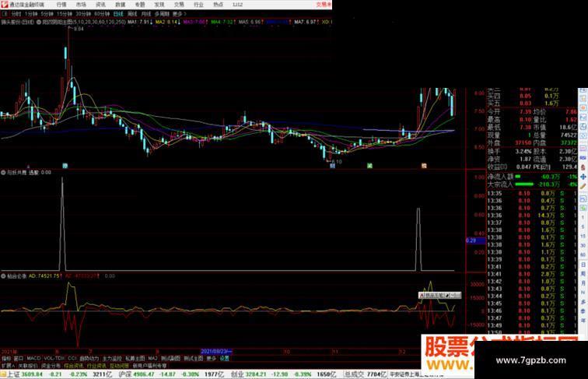The width and height of the screenshot is (588, 379).
Task: Open the 多周期 view
Action: (x=162, y=14)
